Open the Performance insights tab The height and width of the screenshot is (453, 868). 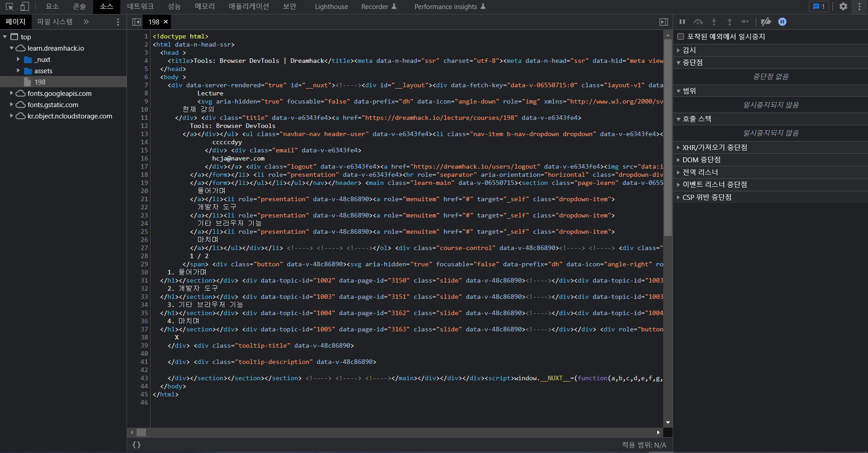[x=450, y=7]
